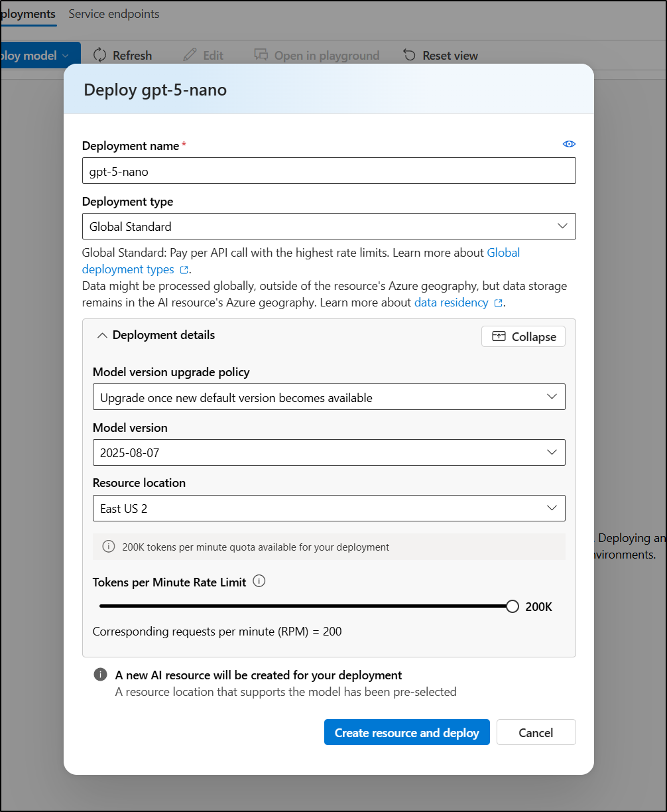Open the Resource location dropdown

[329, 508]
